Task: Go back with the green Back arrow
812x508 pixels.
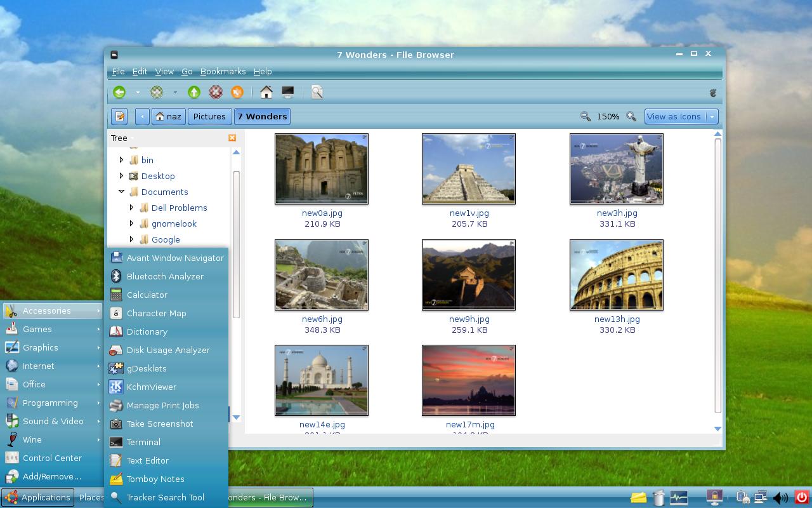Action: tap(119, 93)
